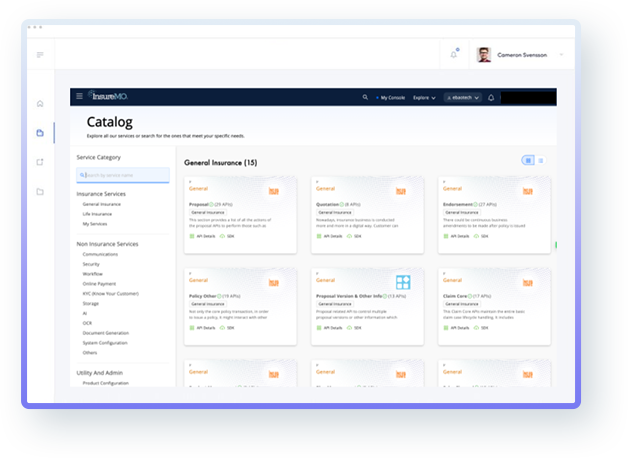Open API Details on the Endorsement card
The height and width of the screenshot is (458, 628).
pos(456,236)
